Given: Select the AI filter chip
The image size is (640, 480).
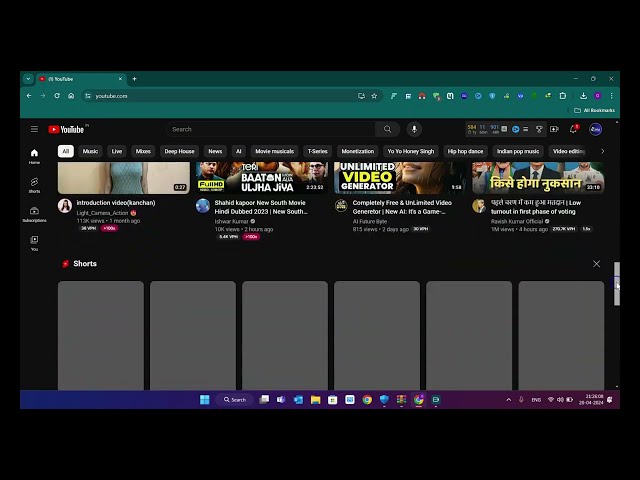Looking at the screenshot, I should click(239, 151).
